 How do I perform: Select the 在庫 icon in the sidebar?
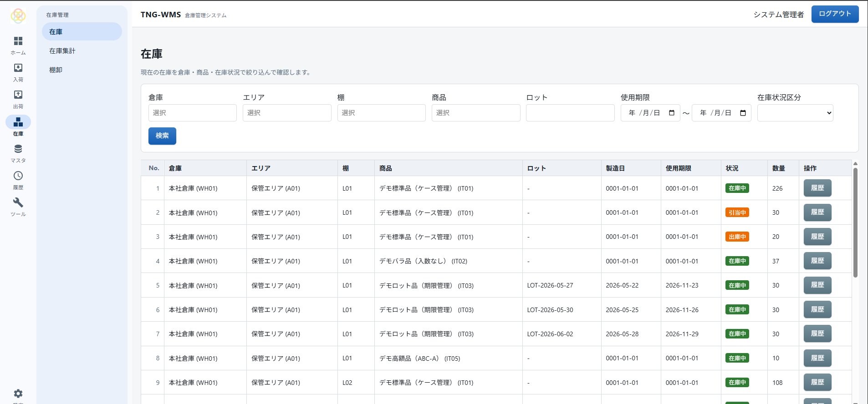pyautogui.click(x=18, y=126)
